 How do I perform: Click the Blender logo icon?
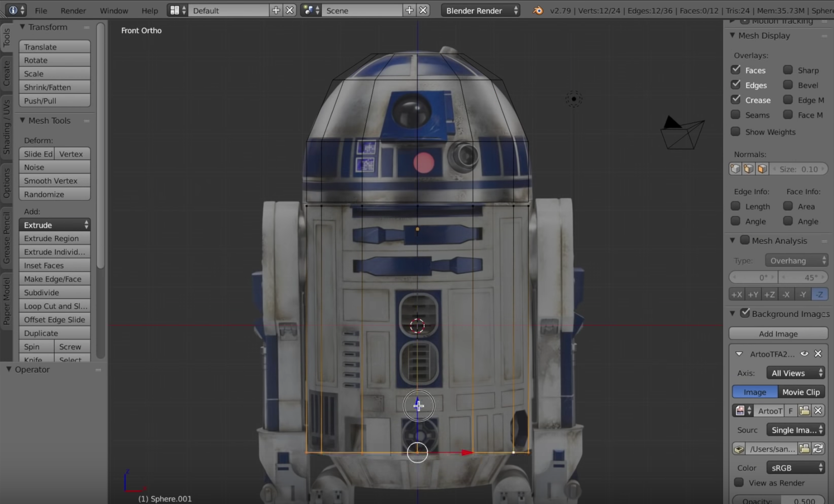(x=538, y=10)
